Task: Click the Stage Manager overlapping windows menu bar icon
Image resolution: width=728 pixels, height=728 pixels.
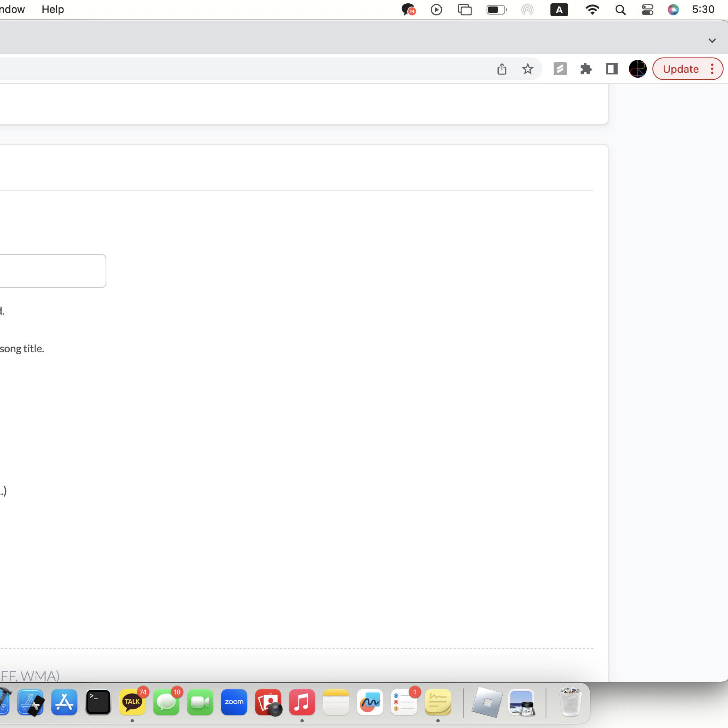Action: tap(465, 9)
